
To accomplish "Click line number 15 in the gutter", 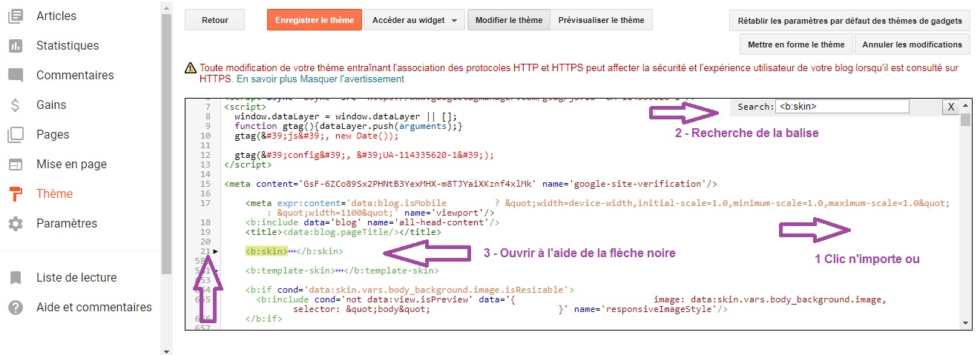I will point(205,184).
